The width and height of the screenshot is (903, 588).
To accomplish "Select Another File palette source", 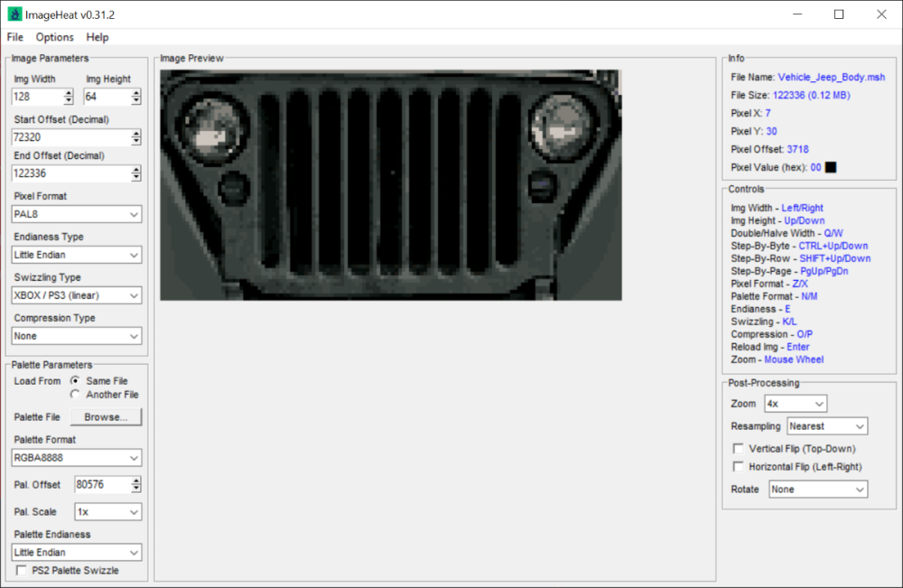I will click(75, 395).
